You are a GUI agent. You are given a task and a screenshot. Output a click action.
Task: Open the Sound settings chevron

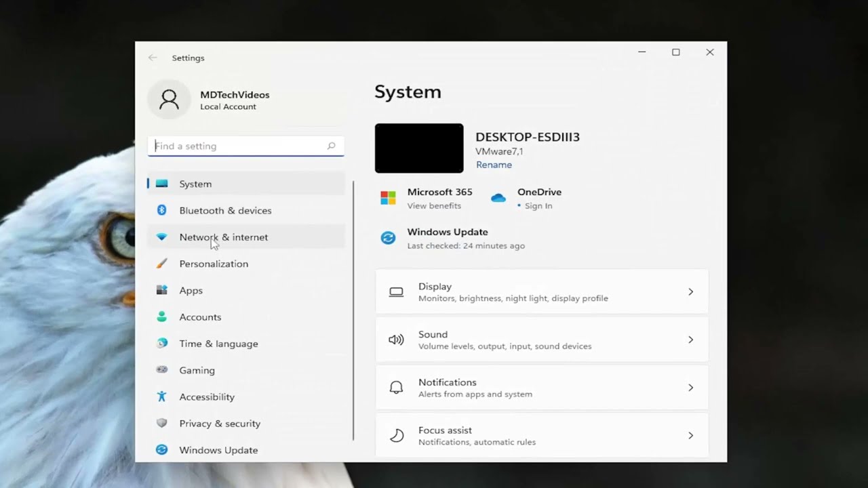click(690, 340)
